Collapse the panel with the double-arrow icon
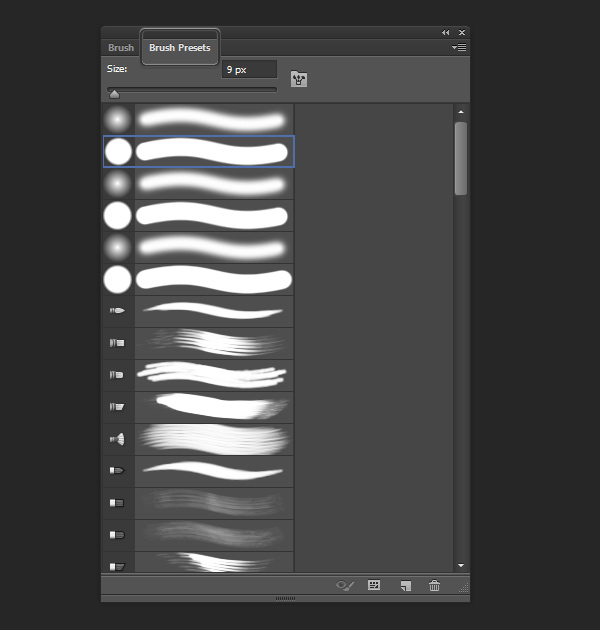The height and width of the screenshot is (630, 600). click(445, 33)
